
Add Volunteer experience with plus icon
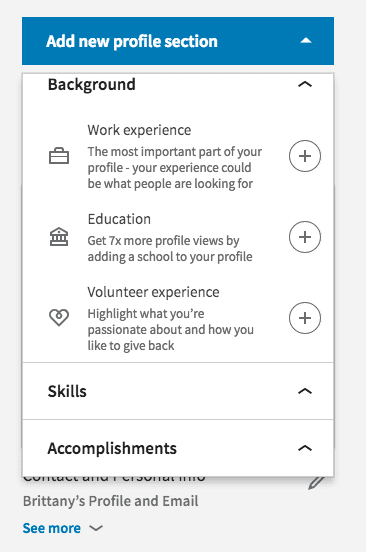[305, 318]
